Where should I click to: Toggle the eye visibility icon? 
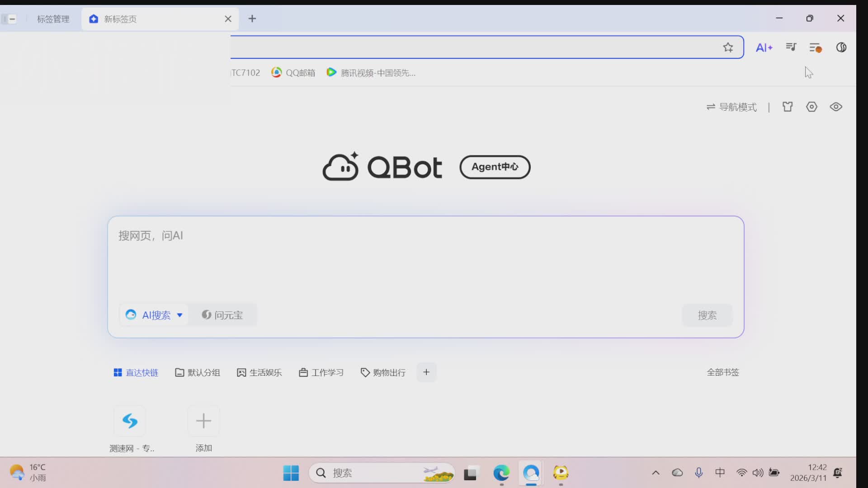pos(835,107)
